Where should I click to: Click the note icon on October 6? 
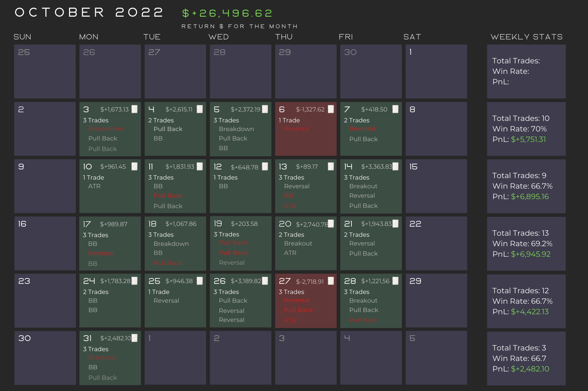[331, 109]
